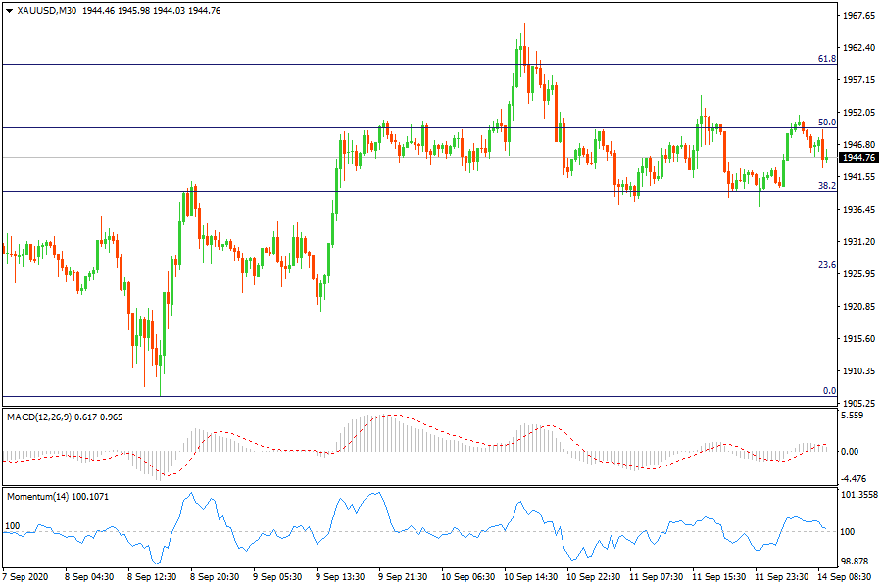Click the triangle arrow beside XAUUSD,M30
The height and width of the screenshot is (588, 882).
pos(9,10)
